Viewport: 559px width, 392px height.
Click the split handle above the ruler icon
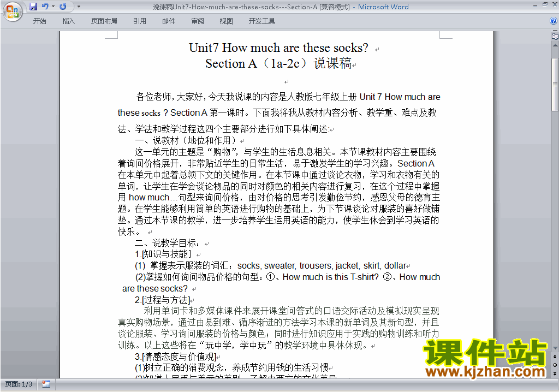(x=555, y=31)
